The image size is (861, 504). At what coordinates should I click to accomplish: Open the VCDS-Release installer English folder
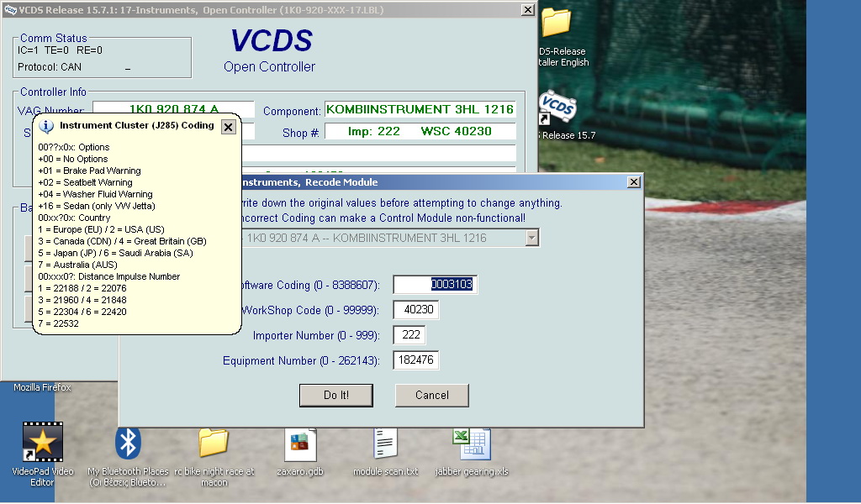556,21
